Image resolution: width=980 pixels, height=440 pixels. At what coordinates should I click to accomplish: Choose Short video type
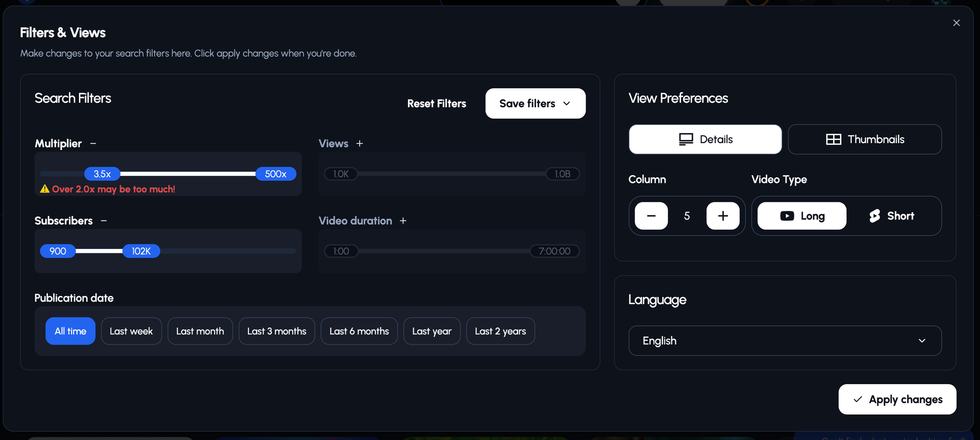891,216
